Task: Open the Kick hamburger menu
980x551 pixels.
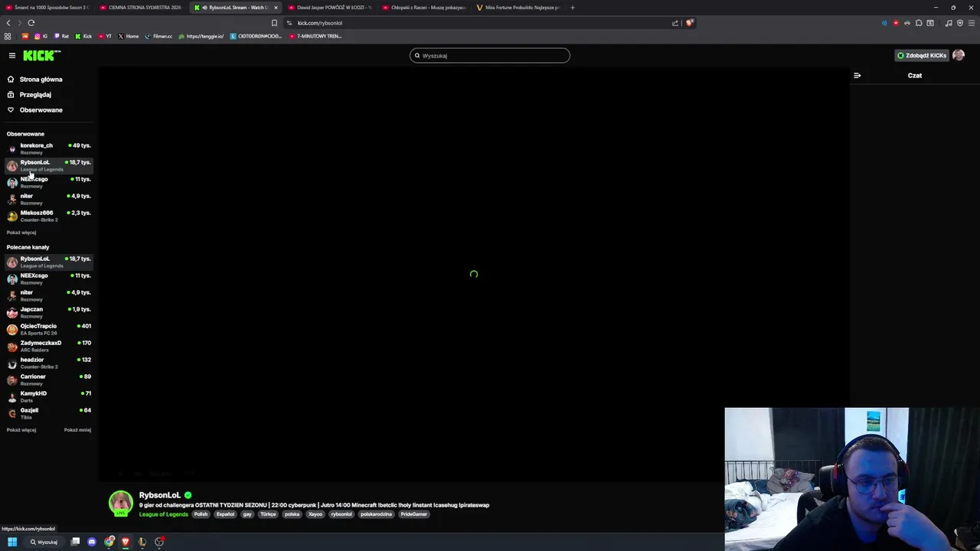Action: (x=12, y=55)
